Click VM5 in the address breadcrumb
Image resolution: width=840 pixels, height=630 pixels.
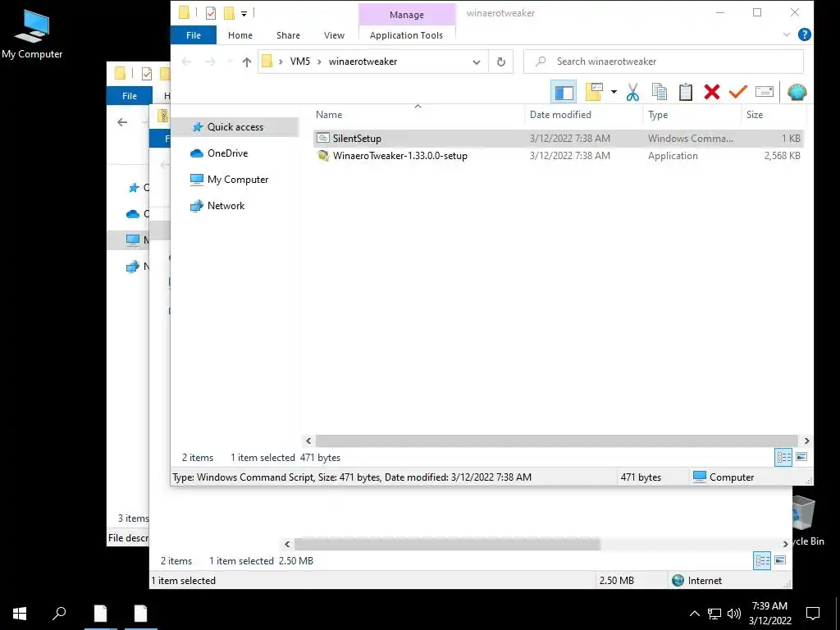(x=300, y=62)
